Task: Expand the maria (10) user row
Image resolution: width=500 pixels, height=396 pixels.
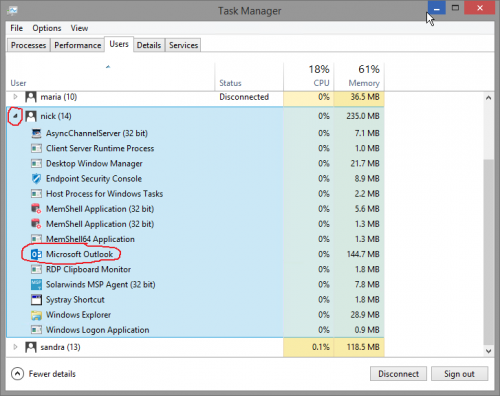Action: click(15, 97)
